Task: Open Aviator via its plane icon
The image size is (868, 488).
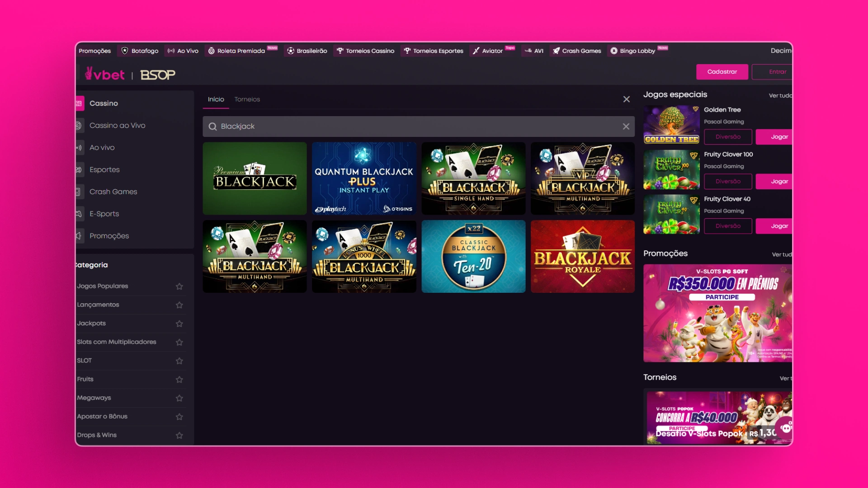Action: click(476, 51)
